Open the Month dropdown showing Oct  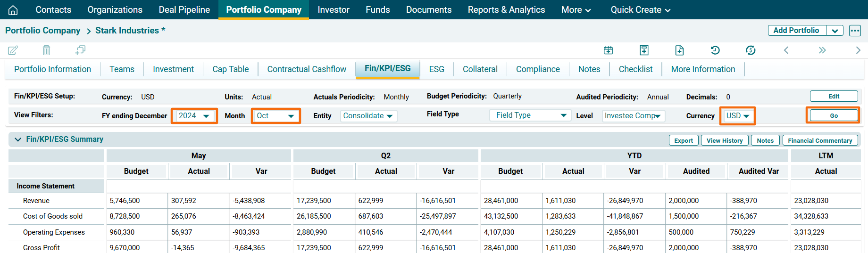pos(275,116)
